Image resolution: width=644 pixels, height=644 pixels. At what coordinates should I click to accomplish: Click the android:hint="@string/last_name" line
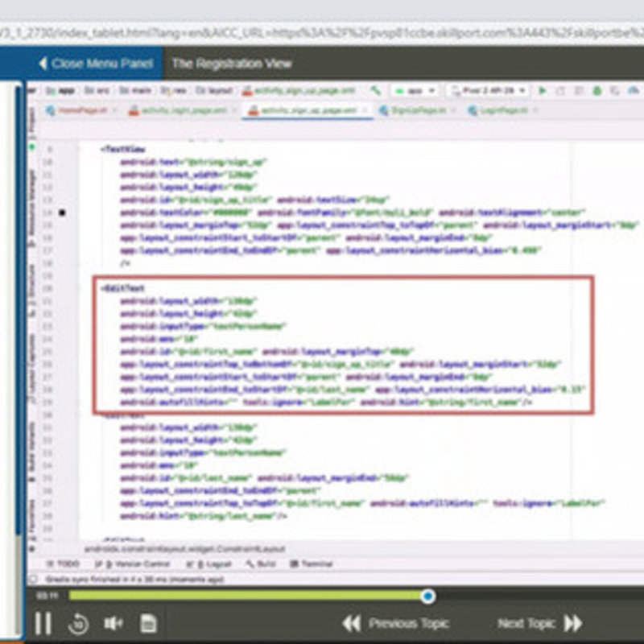204,516
